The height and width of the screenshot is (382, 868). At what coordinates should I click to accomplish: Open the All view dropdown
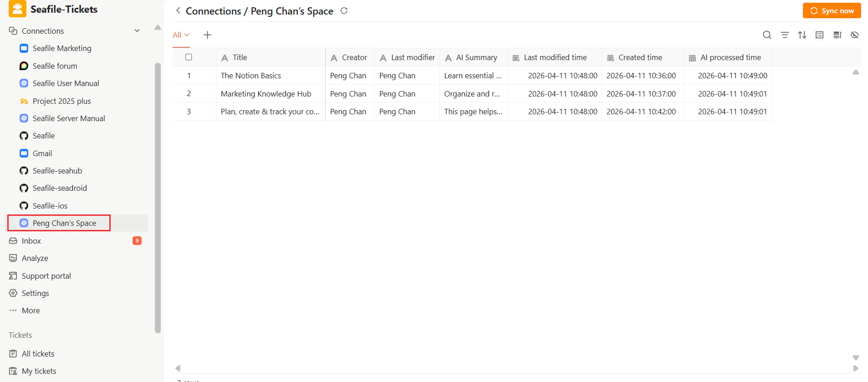click(181, 35)
